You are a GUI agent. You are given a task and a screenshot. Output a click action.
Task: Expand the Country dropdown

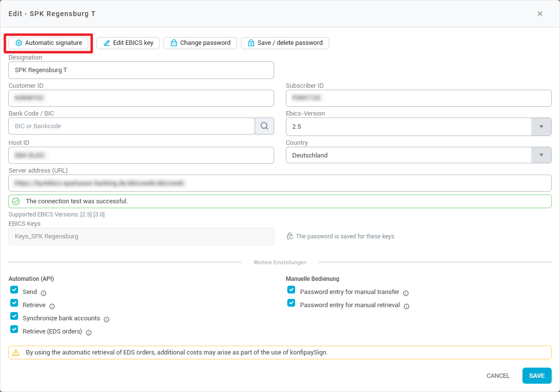541,156
